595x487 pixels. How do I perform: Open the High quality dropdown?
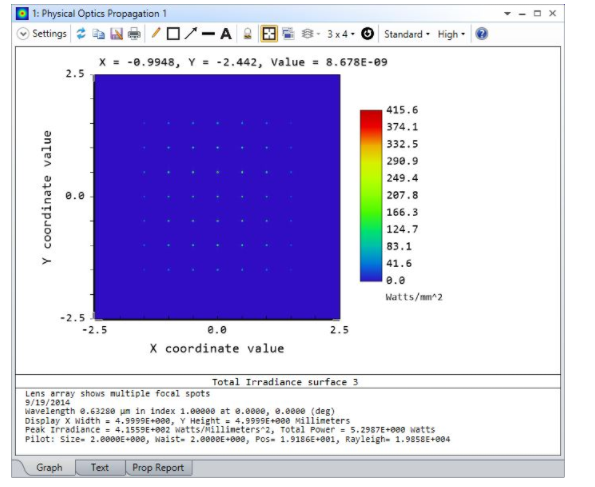(451, 34)
